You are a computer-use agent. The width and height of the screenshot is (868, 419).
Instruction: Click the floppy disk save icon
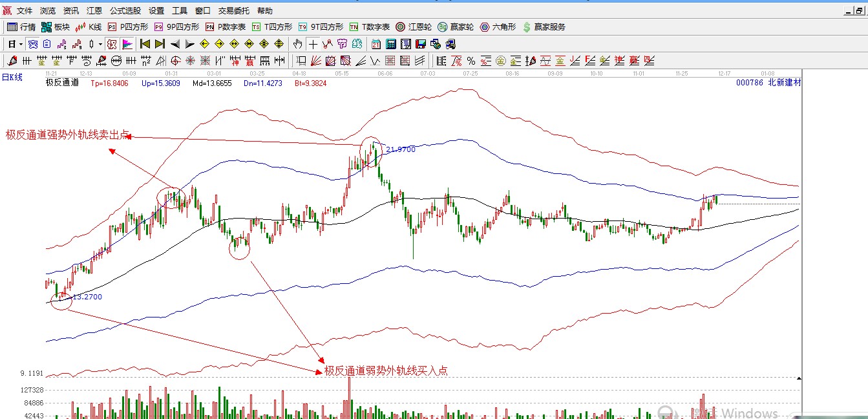click(x=421, y=44)
